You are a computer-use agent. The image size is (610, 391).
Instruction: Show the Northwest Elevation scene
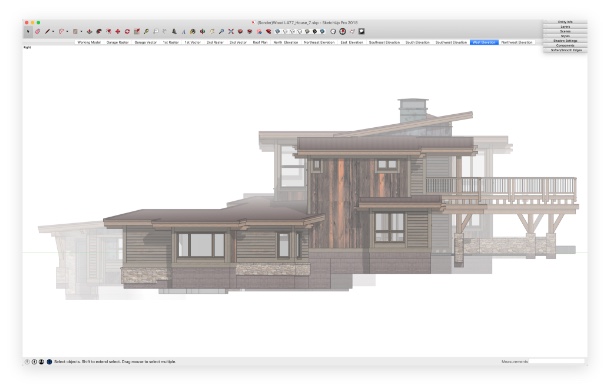pyautogui.click(x=516, y=42)
